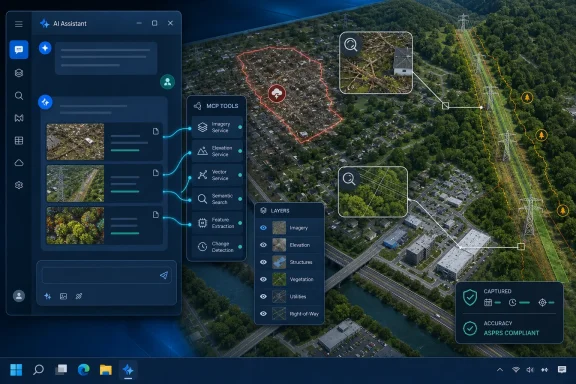Image resolution: width=576 pixels, height=384 pixels.
Task: Open Task View from the taskbar
Action: [61, 370]
